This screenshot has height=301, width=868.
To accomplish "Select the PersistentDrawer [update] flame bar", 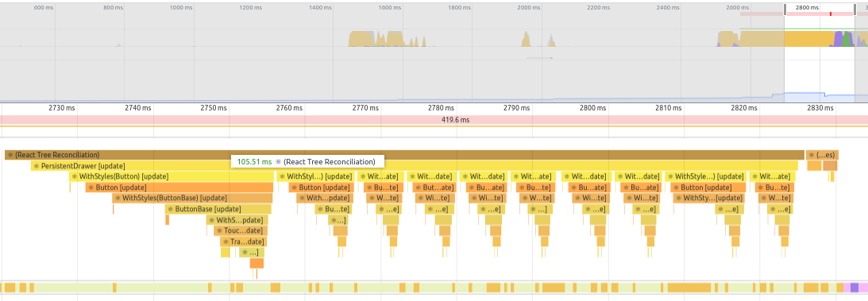I will pyautogui.click(x=414, y=166).
